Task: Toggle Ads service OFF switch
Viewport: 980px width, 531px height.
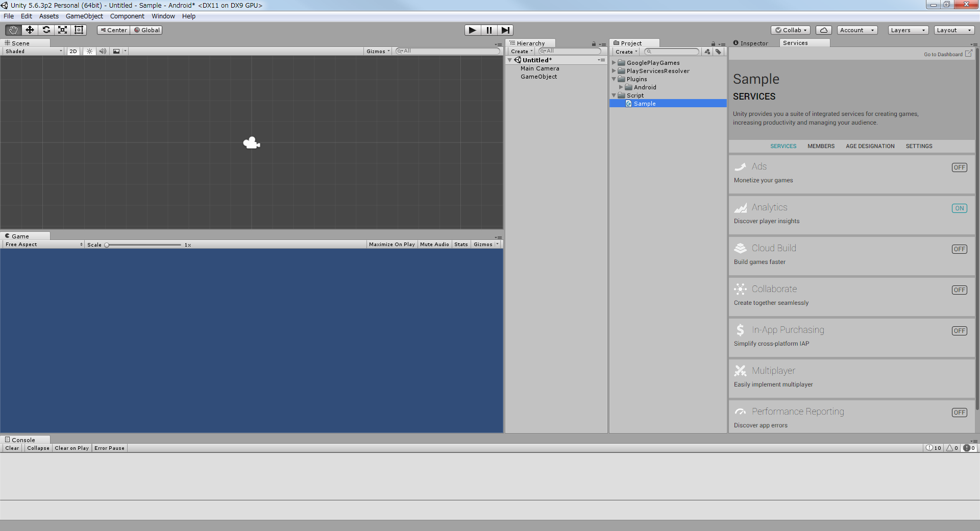Action: point(960,167)
